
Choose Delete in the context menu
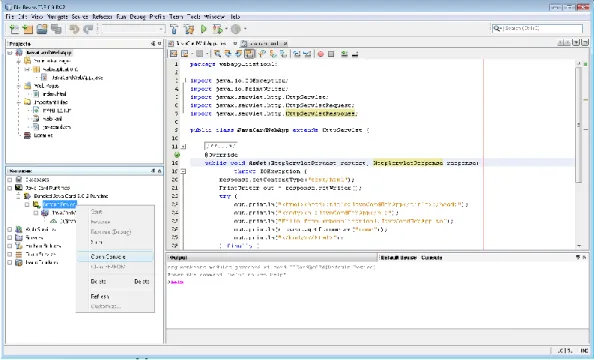point(115,282)
